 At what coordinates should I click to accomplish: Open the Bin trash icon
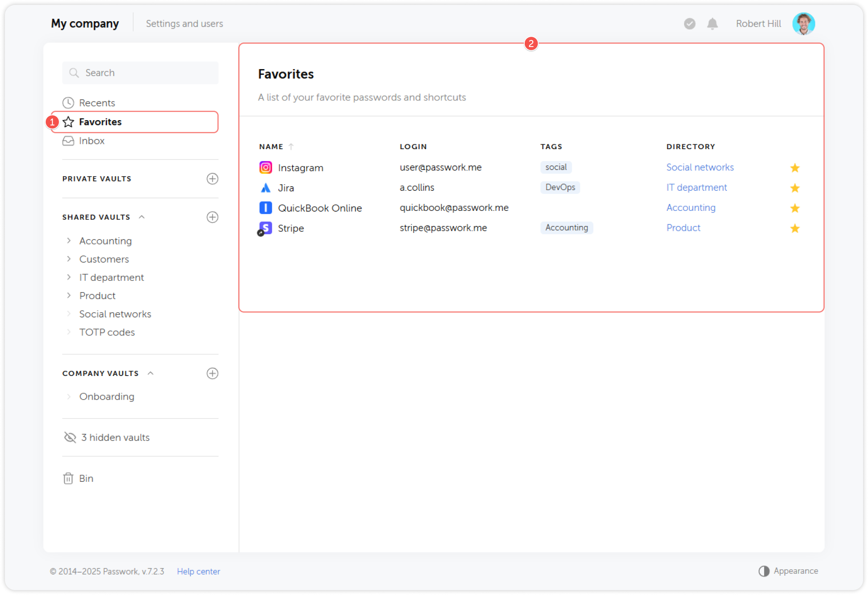pyautogui.click(x=68, y=478)
